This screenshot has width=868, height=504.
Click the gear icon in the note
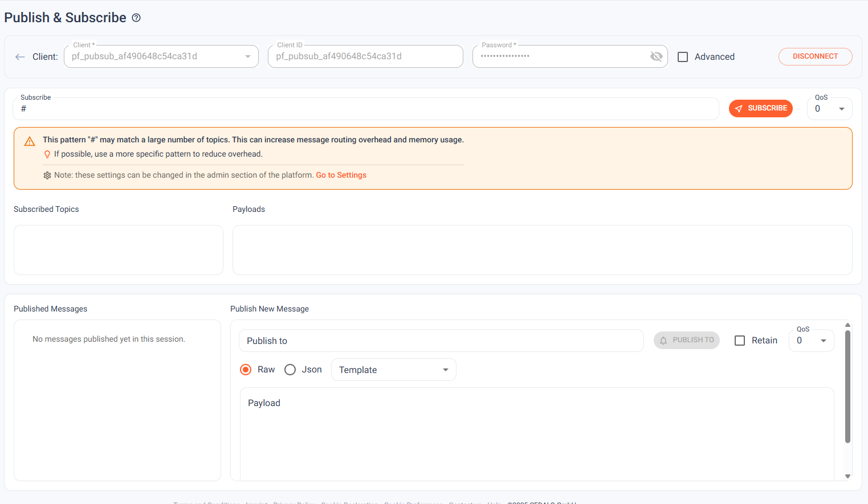coord(47,175)
